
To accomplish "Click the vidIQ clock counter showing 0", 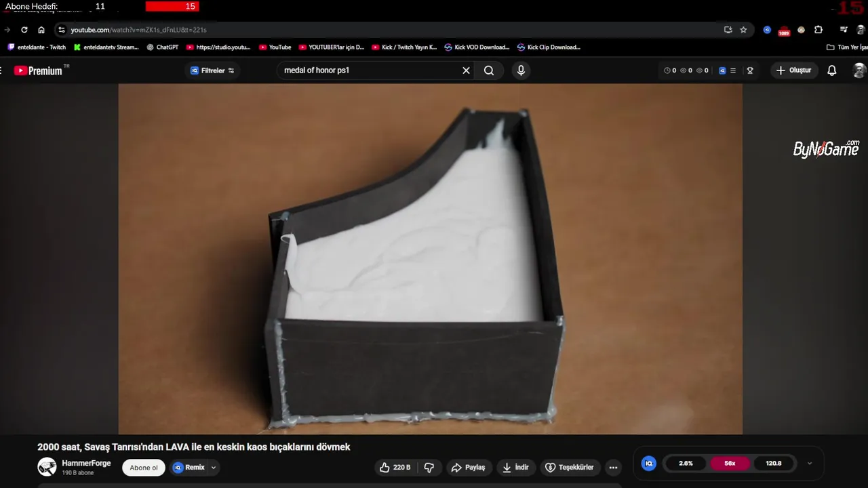I will coord(670,70).
